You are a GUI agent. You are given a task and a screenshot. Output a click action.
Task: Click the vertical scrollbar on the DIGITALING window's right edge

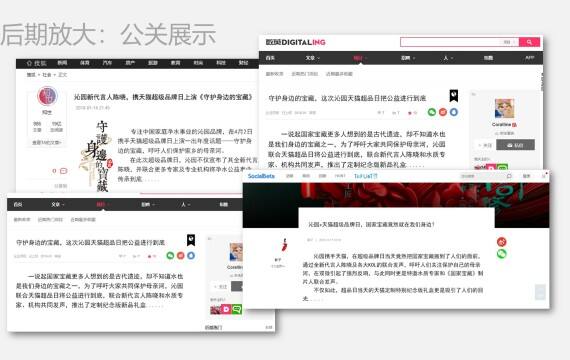542,82
